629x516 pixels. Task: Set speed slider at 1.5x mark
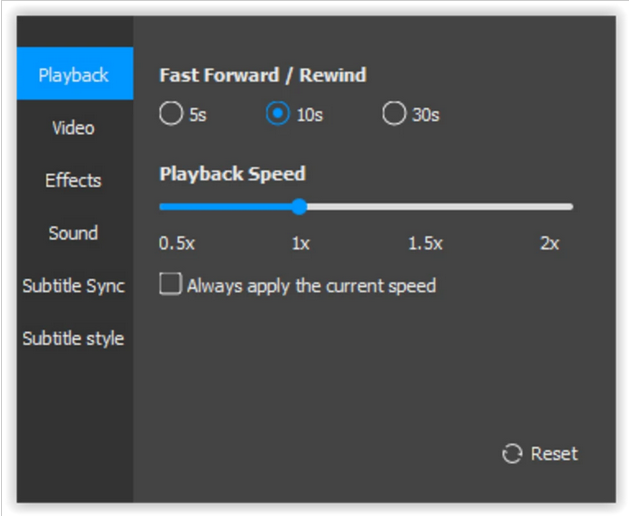[425, 207]
